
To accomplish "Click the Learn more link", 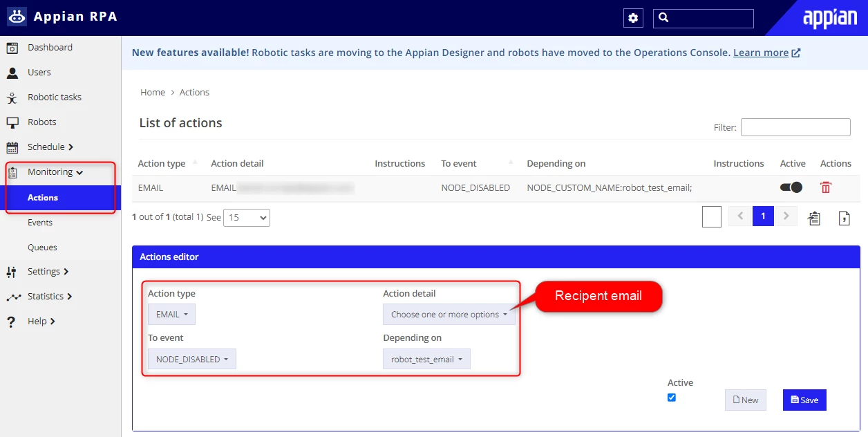I will [x=761, y=53].
